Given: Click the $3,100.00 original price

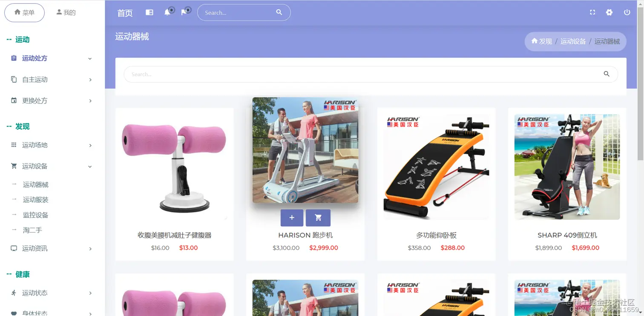Looking at the screenshot, I should click(x=286, y=248).
